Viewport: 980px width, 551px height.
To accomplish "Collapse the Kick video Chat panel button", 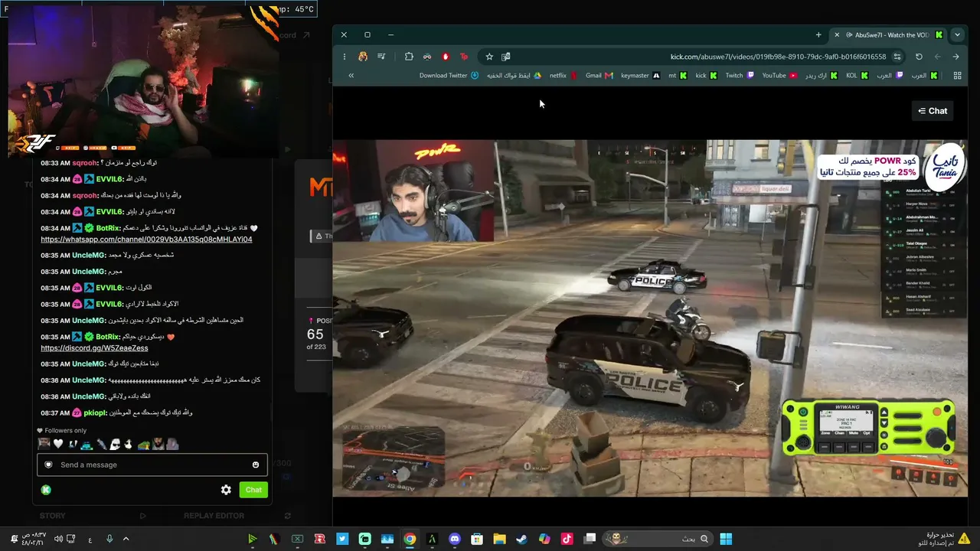I will click(x=933, y=111).
